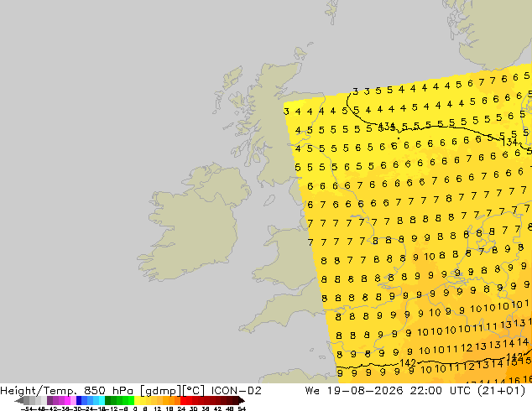The width and height of the screenshot is (532, 411).
Task: Click the 'We' weekday label in footer
Action: pyautogui.click(x=312, y=391)
